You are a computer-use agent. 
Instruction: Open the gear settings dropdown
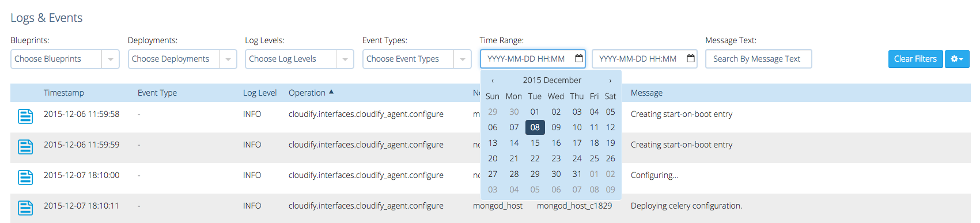coord(957,59)
